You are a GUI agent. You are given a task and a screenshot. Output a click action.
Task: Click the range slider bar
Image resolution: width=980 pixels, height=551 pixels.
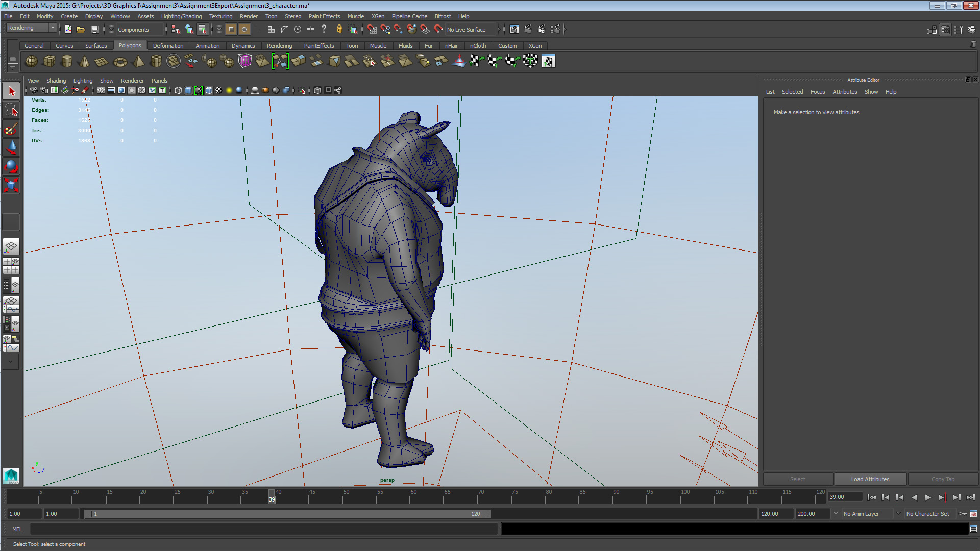point(286,514)
